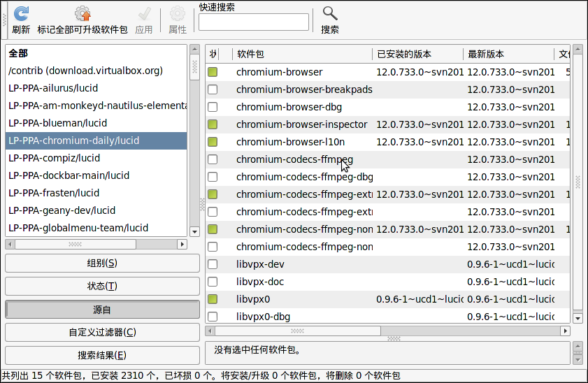This screenshot has height=383, width=588.
Task: Click the 组别(S) sections button
Action: (102, 263)
